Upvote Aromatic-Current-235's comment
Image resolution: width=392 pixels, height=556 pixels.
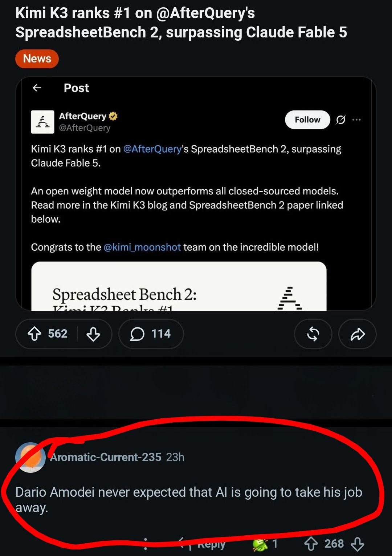(311, 544)
